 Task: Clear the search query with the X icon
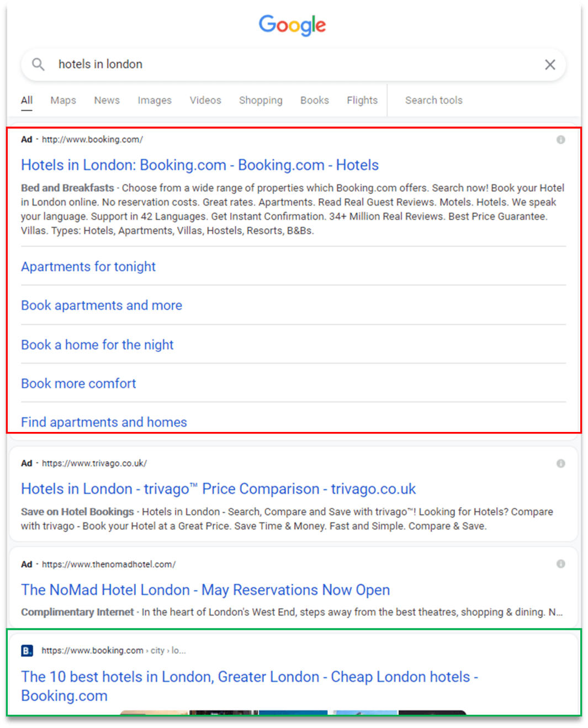point(550,65)
